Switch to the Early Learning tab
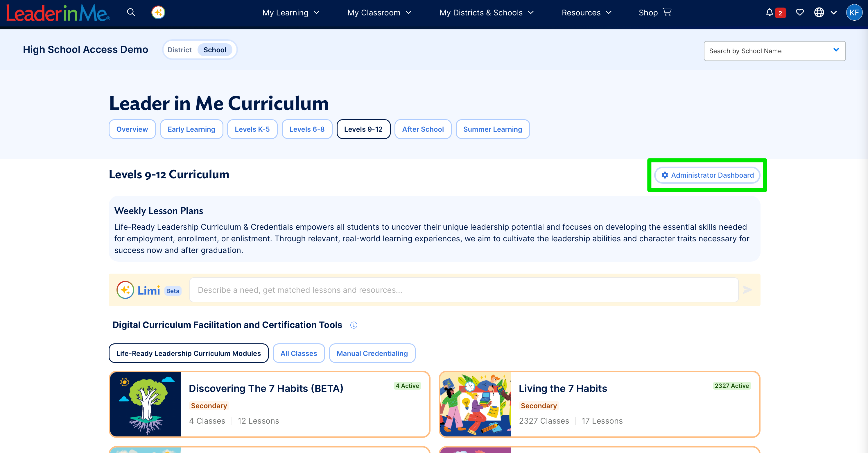Screen dimensions: 868x453 191,129
